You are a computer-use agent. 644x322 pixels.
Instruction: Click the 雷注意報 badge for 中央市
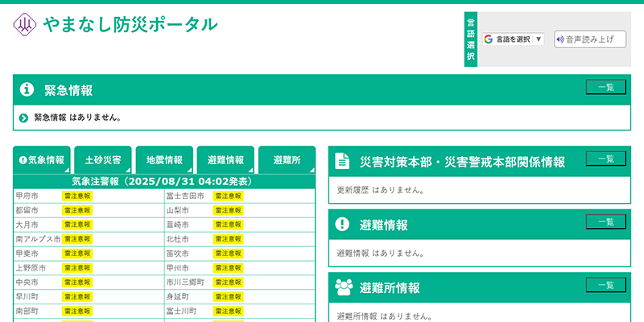[x=77, y=283]
